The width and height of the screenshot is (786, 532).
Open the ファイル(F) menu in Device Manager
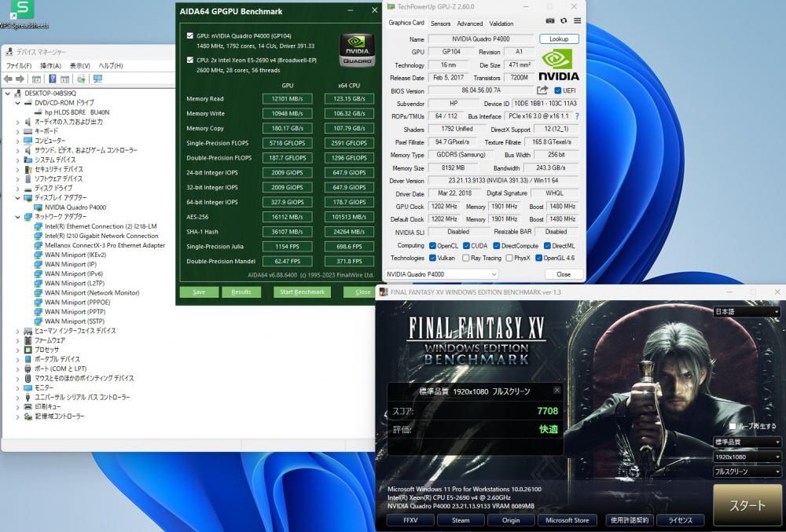coord(19,66)
